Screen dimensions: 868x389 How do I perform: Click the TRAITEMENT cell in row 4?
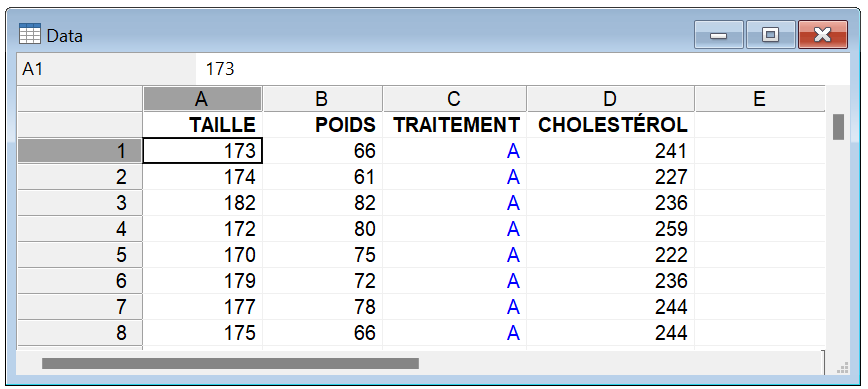click(x=454, y=229)
